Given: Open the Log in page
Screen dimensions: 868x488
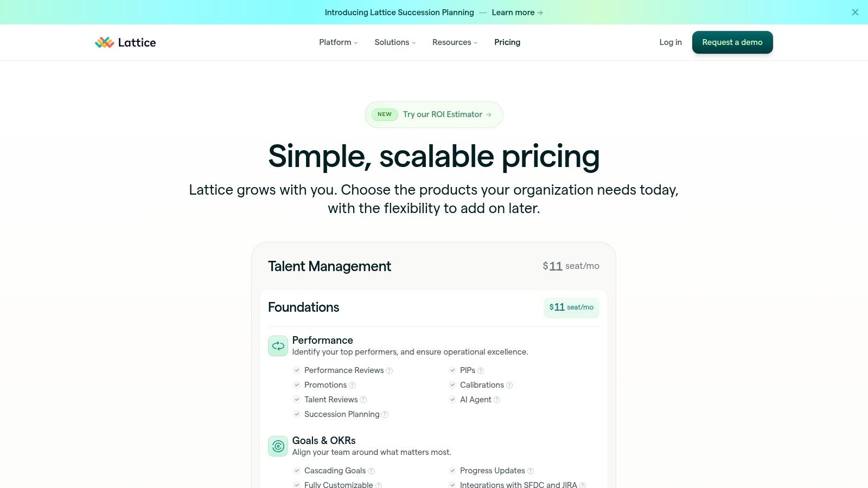Looking at the screenshot, I should (671, 42).
